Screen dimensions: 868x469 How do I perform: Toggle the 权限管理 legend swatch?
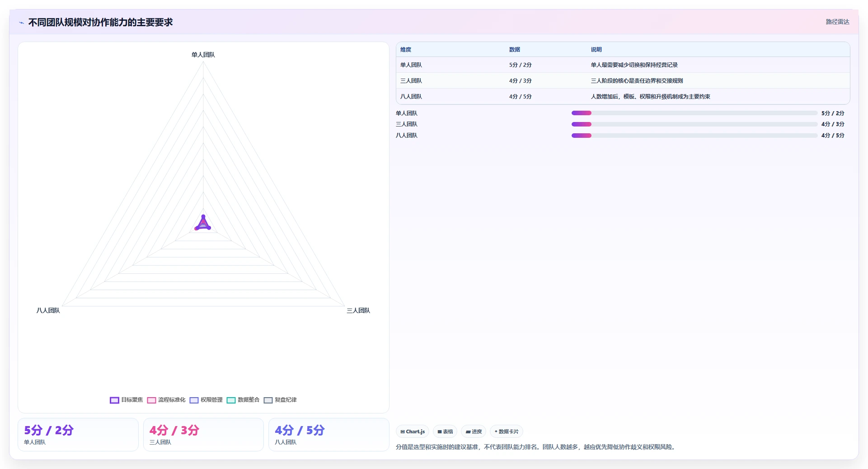point(194,400)
